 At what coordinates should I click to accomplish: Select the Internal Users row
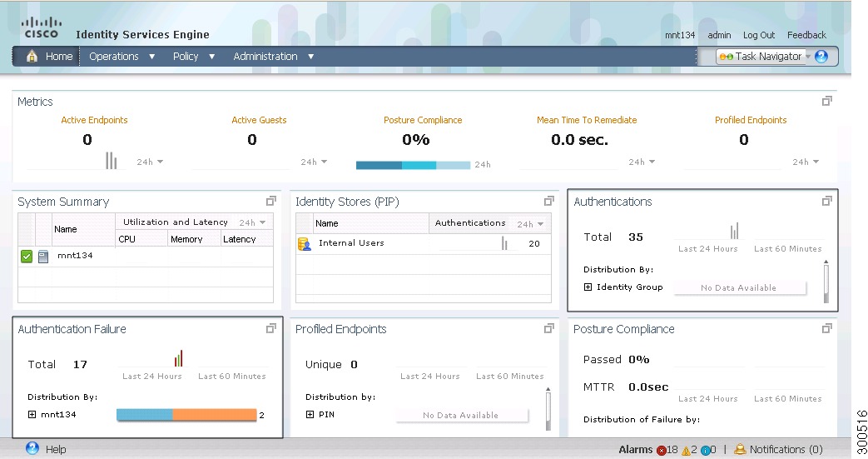(424, 243)
